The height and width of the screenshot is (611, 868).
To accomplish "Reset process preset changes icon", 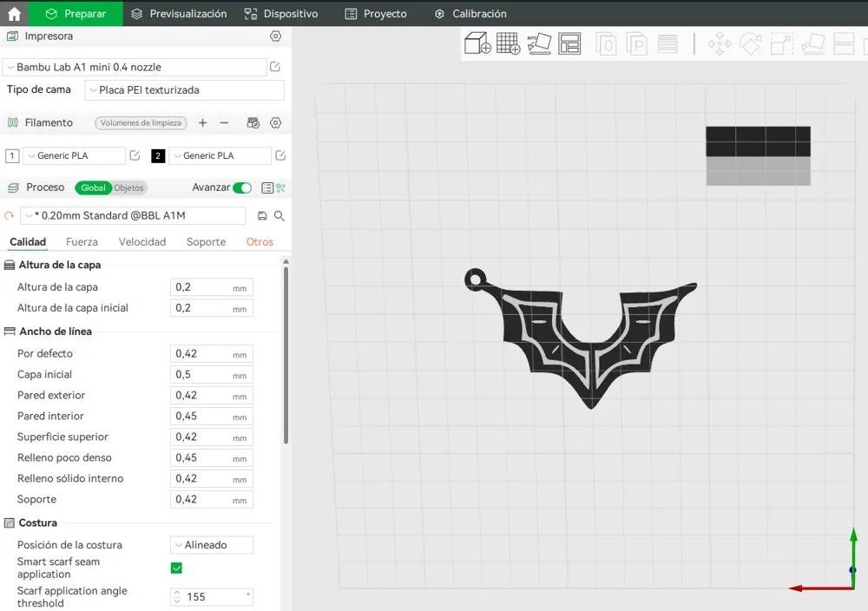I will [9, 216].
